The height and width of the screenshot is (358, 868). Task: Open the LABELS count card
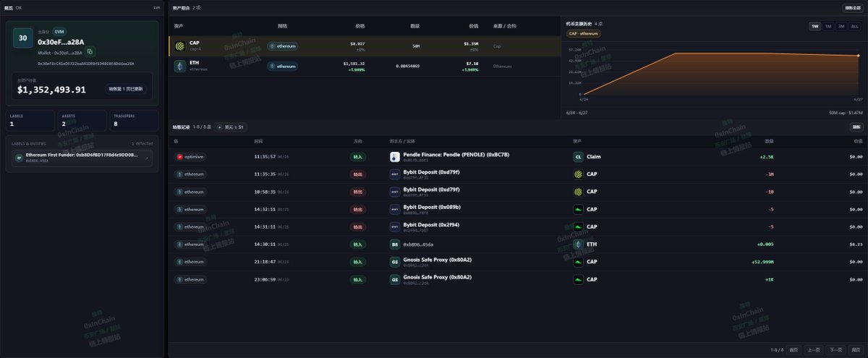point(30,120)
